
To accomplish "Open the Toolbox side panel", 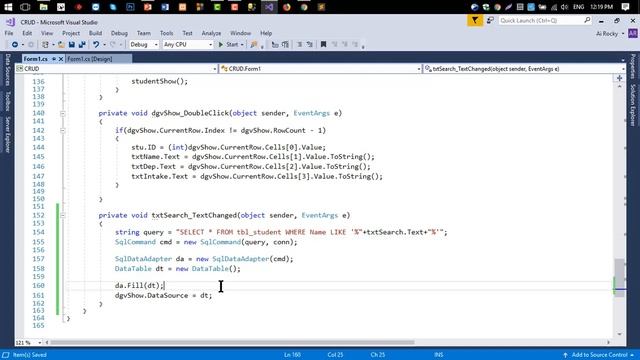I will point(7,101).
